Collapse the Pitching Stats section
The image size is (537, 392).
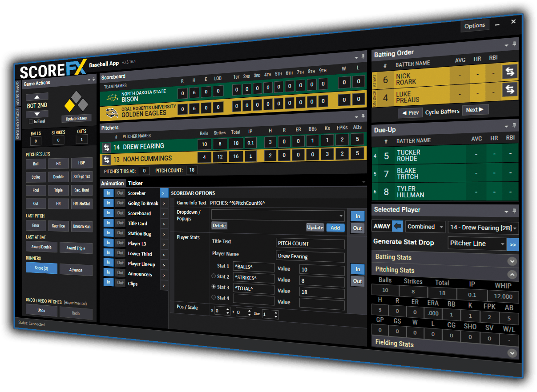click(x=513, y=275)
